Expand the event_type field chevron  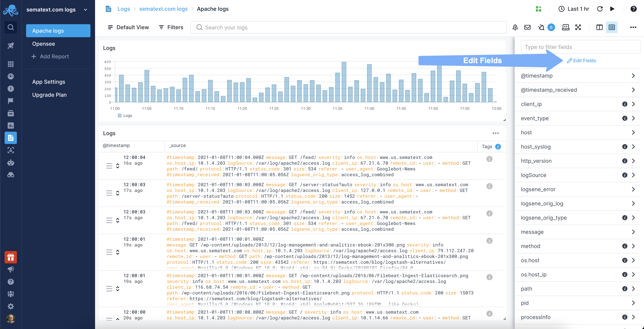click(x=633, y=118)
